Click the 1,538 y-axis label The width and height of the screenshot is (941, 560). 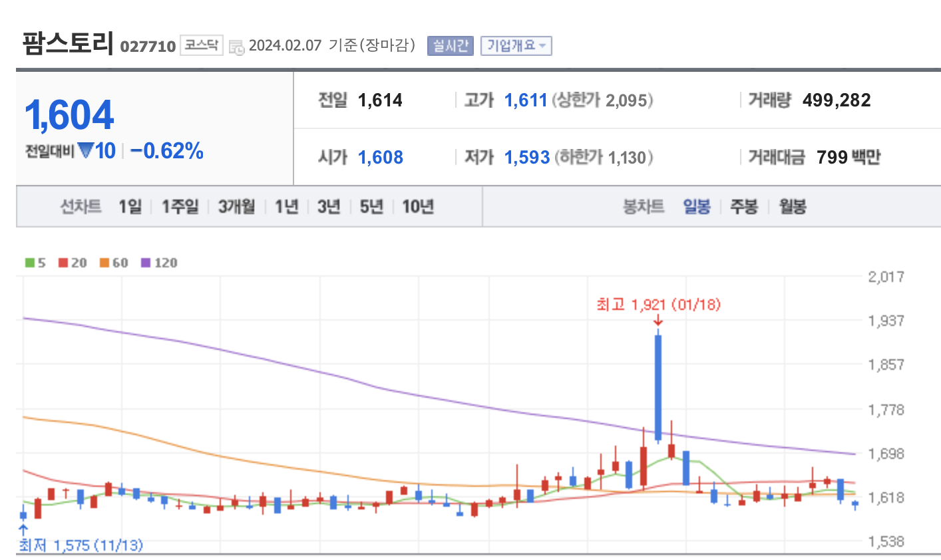coord(886,542)
